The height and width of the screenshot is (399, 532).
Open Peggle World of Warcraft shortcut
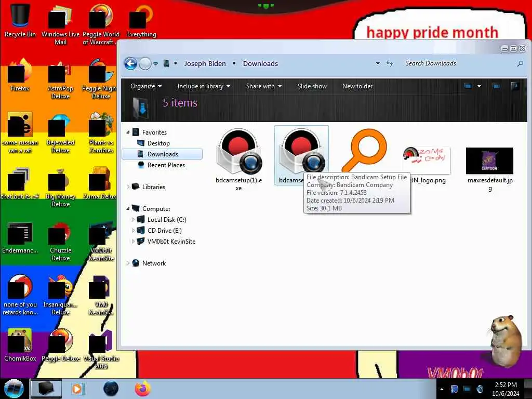101,24
